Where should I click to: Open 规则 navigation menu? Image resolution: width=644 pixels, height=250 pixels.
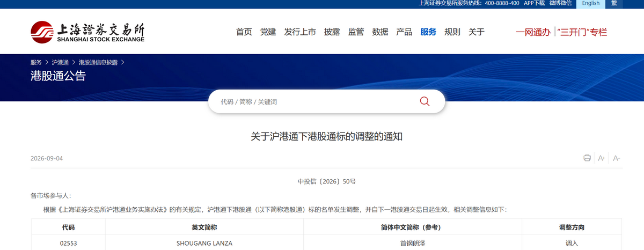tap(452, 32)
